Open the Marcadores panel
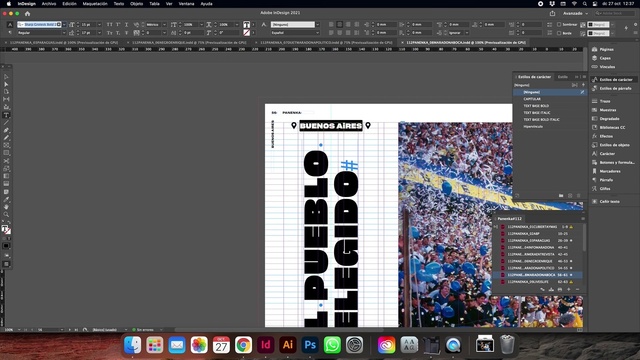The height and width of the screenshot is (360, 640). click(x=606, y=171)
